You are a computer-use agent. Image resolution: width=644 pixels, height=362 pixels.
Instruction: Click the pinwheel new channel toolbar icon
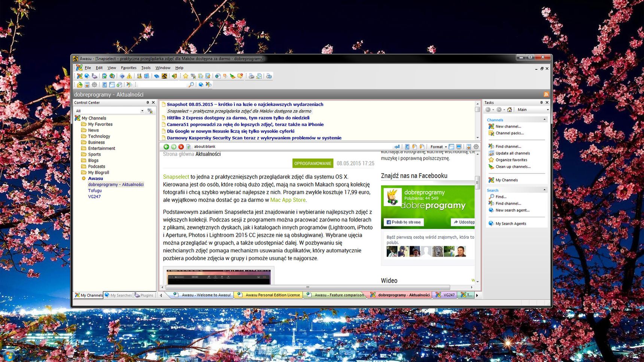pos(79,76)
